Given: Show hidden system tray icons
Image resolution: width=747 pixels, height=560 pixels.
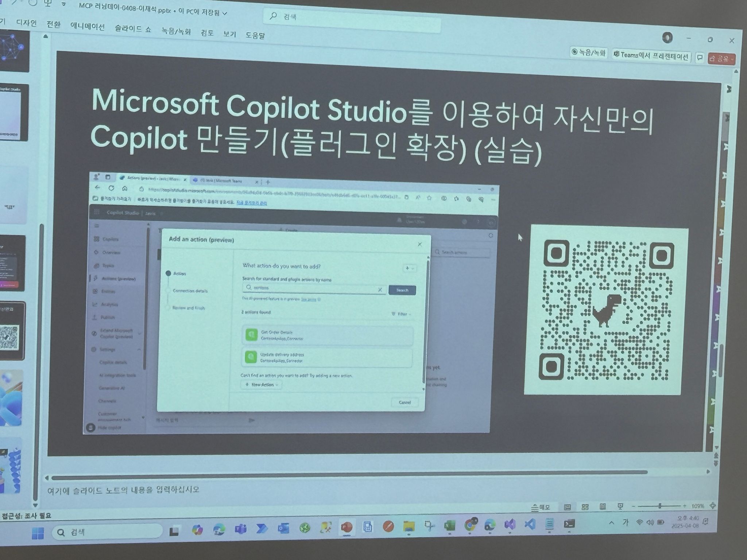Looking at the screenshot, I should pyautogui.click(x=612, y=523).
